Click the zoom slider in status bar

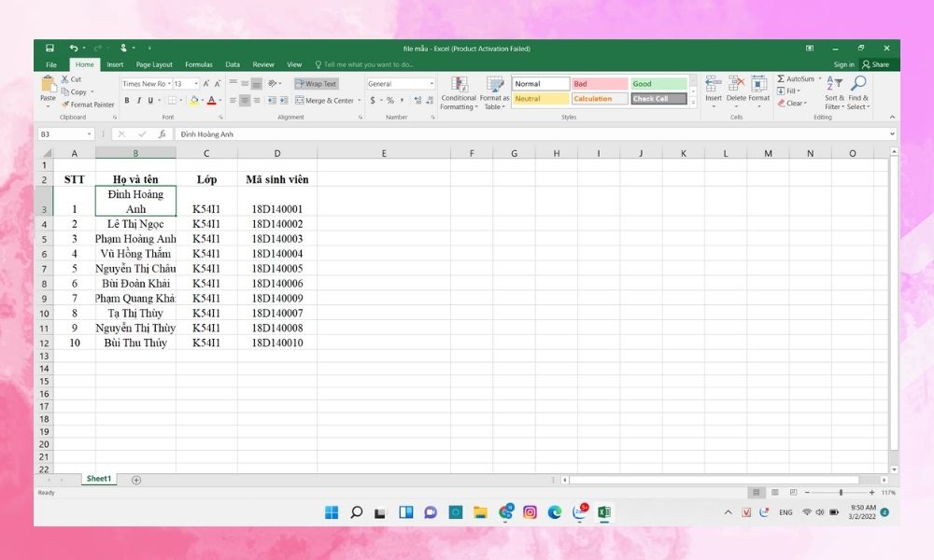pyautogui.click(x=841, y=492)
